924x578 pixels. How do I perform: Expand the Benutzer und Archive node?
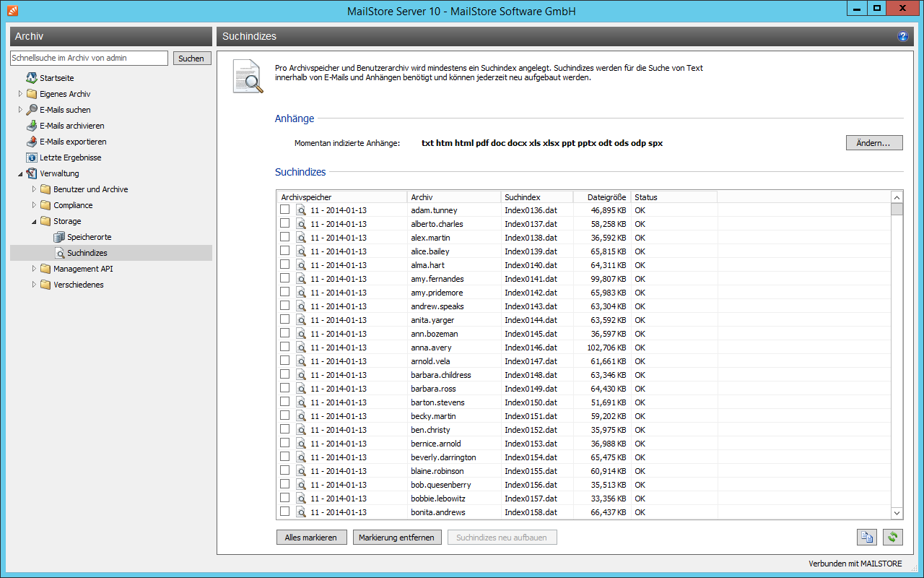click(x=34, y=189)
